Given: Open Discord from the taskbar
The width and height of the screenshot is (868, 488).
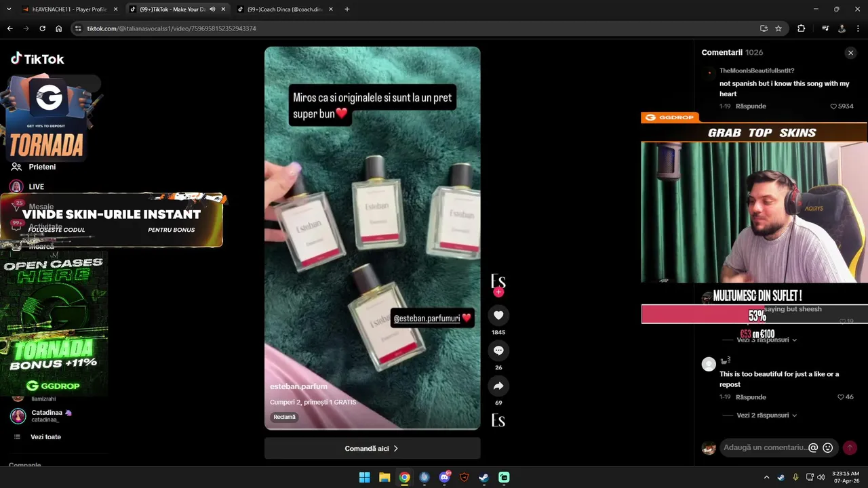Looking at the screenshot, I should click(x=444, y=477).
